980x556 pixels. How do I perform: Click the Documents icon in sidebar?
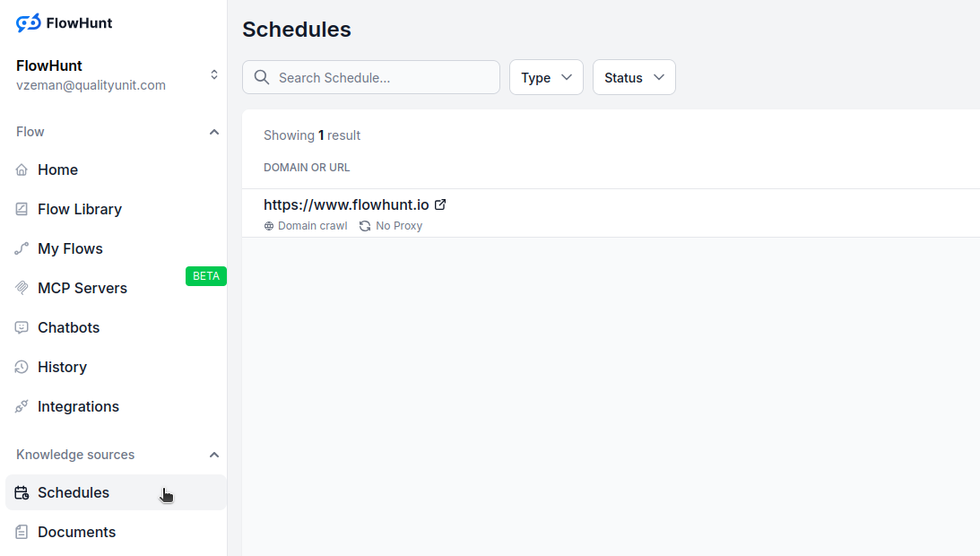pos(22,532)
